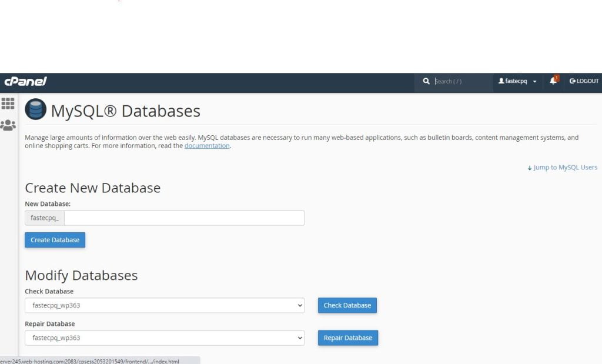Click the New Database name field
The image size is (602, 364).
184,218
